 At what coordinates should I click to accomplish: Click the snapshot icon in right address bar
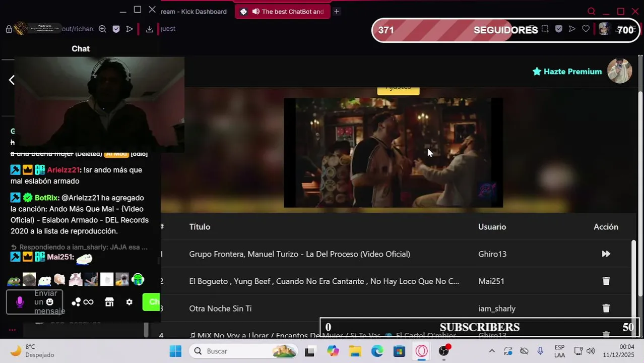pyautogui.click(x=545, y=29)
